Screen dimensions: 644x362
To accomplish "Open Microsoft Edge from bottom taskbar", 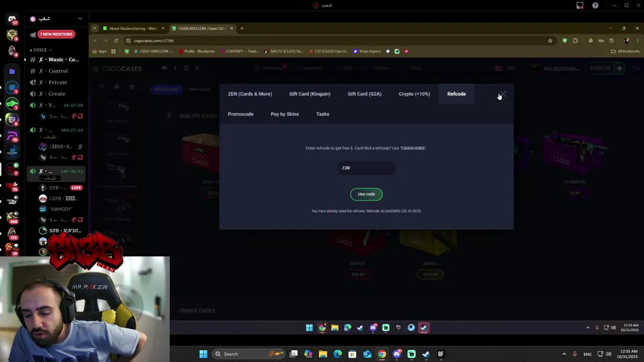I will (338, 354).
